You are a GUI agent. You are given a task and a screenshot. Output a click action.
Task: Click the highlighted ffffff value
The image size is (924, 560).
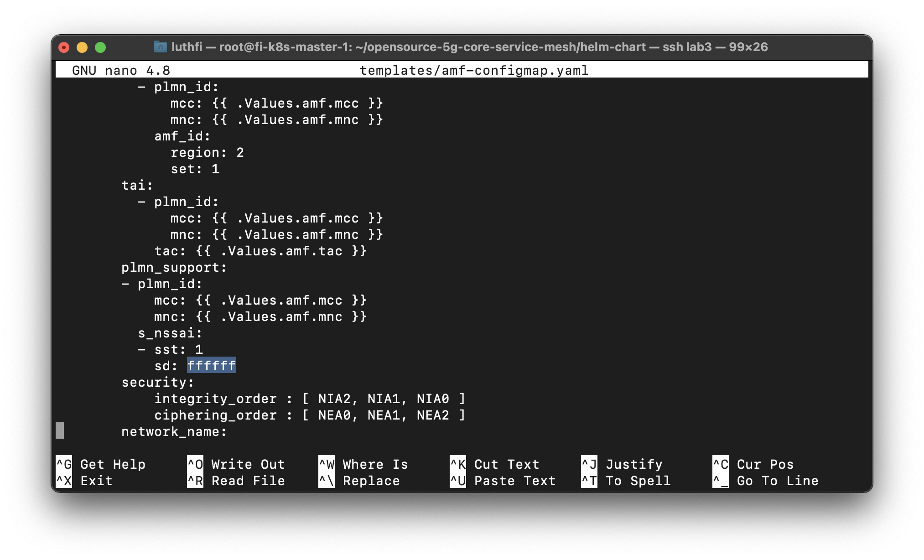212,366
